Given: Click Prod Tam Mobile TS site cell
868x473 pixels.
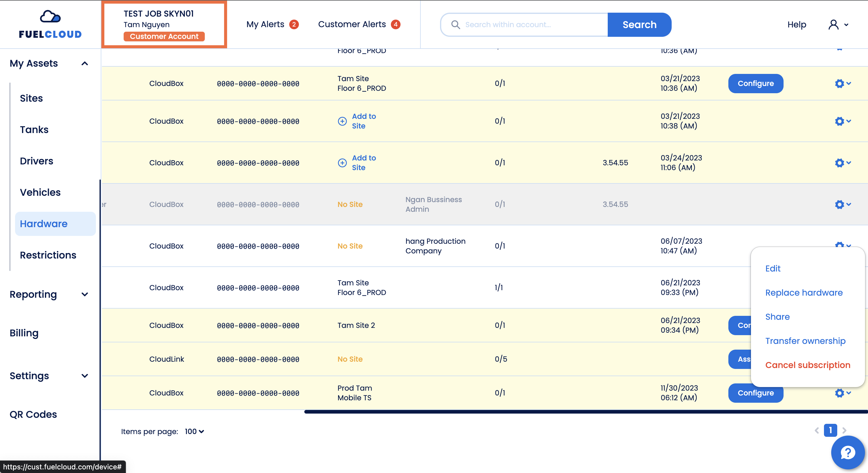Looking at the screenshot, I should tap(354, 393).
